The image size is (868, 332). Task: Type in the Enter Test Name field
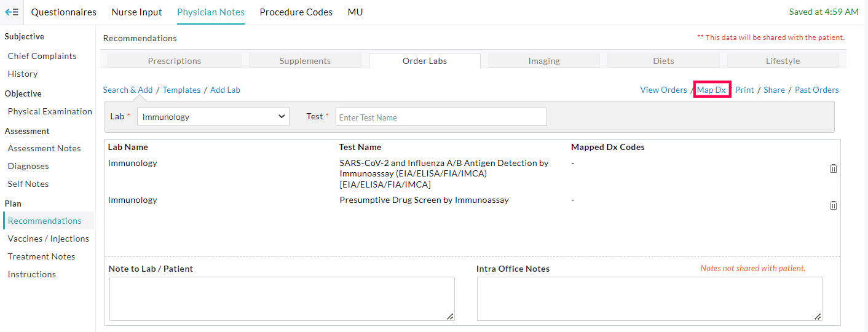441,117
